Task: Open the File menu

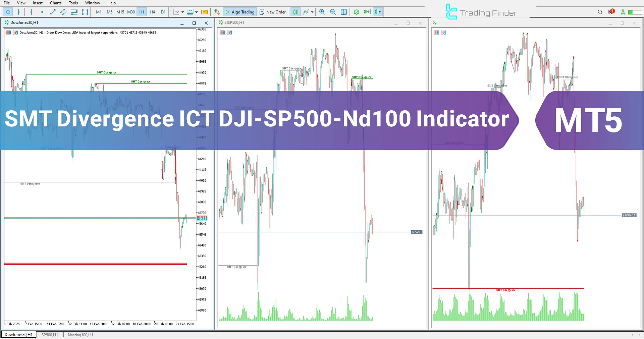Action: pos(7,3)
